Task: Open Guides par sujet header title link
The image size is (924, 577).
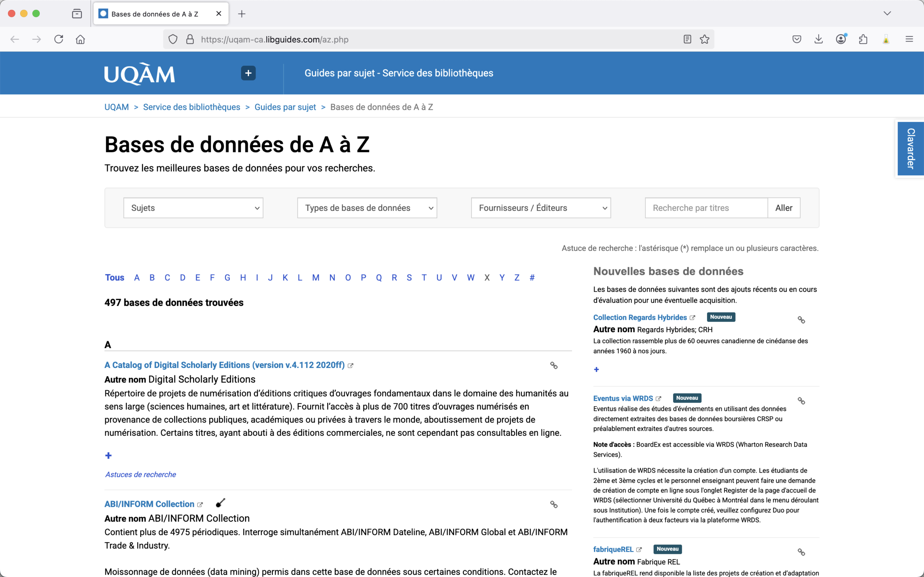Action: pos(399,73)
